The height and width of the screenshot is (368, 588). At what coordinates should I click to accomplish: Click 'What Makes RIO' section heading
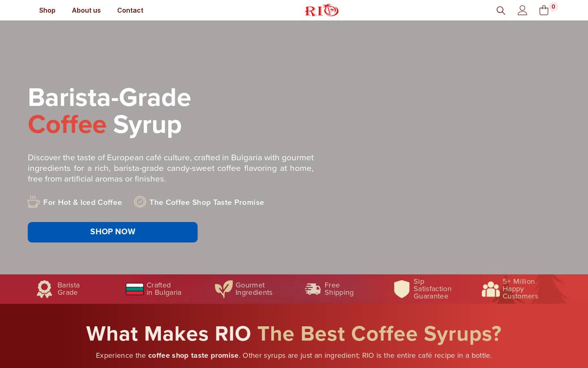click(294, 334)
